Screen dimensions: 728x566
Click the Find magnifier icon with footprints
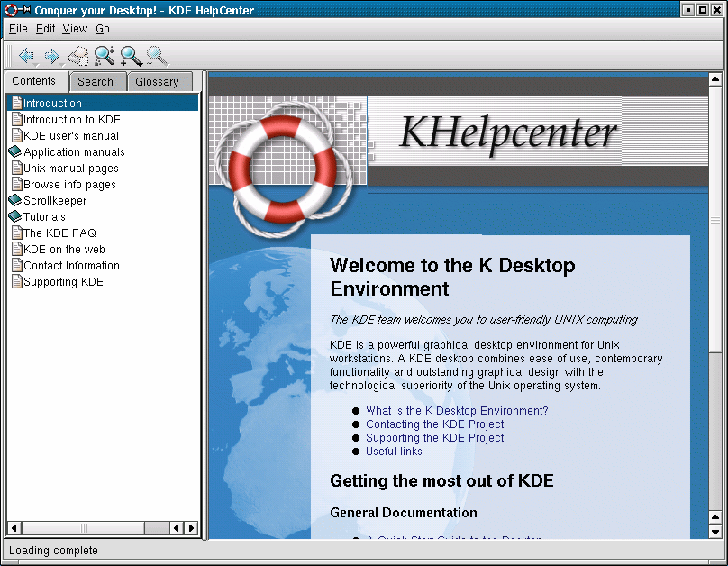click(105, 56)
